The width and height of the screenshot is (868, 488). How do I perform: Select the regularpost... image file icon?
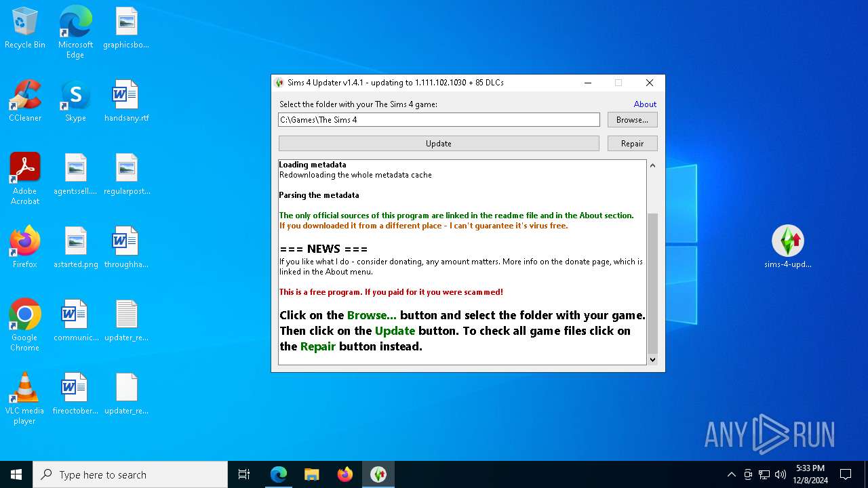pos(126,175)
